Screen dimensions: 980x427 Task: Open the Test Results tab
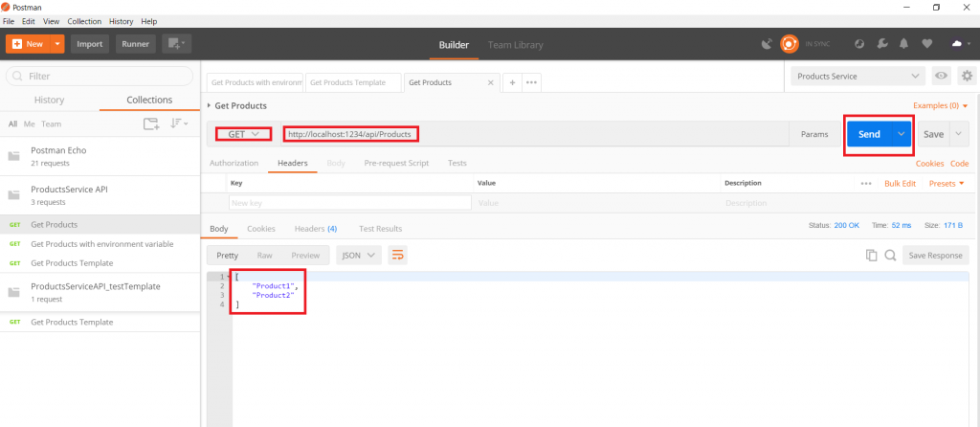coord(381,229)
